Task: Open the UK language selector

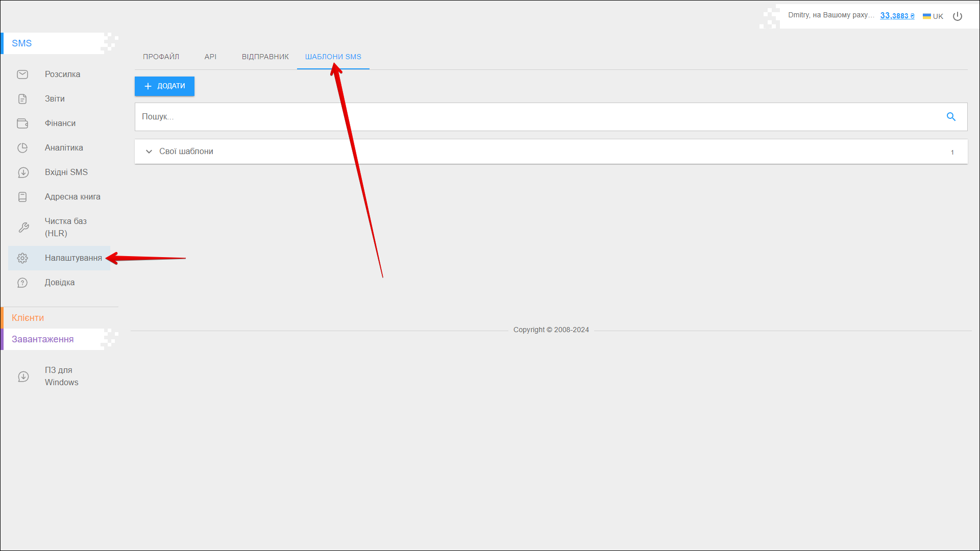Action: point(933,16)
